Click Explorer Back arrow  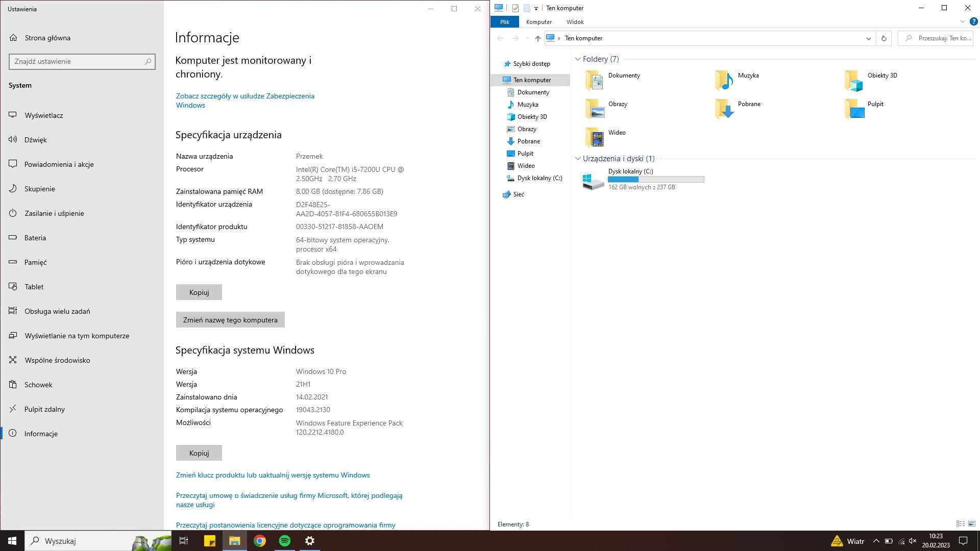500,38
